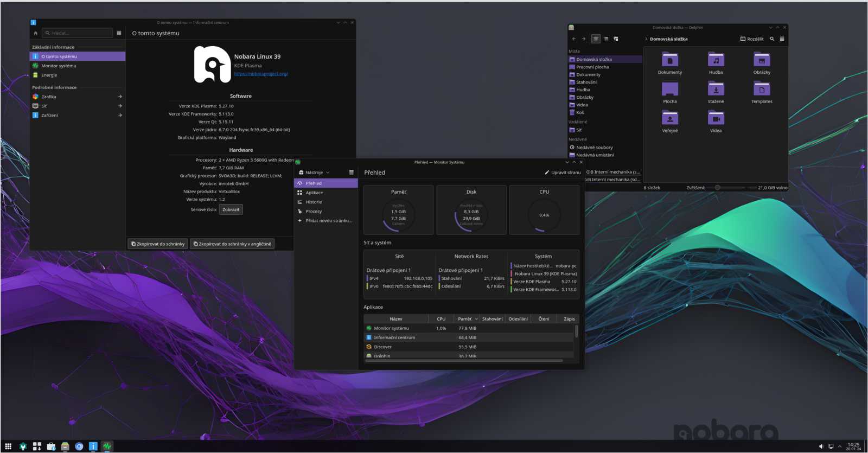Click Dolphin back navigation arrow
The image size is (868, 453).
573,39
